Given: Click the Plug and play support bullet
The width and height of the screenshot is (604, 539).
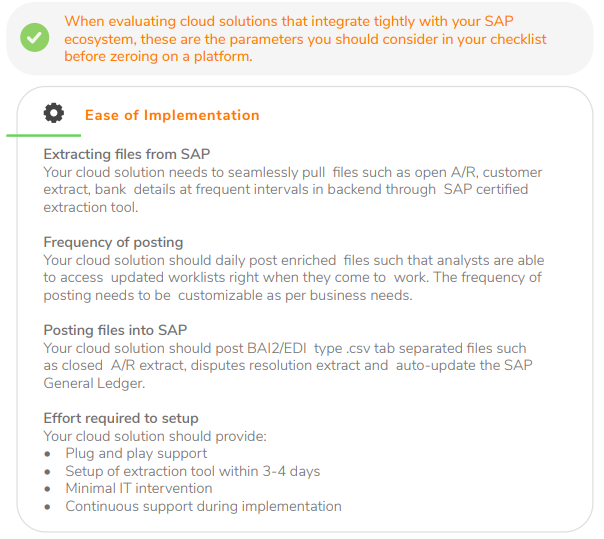Looking at the screenshot, I should pos(136,453).
